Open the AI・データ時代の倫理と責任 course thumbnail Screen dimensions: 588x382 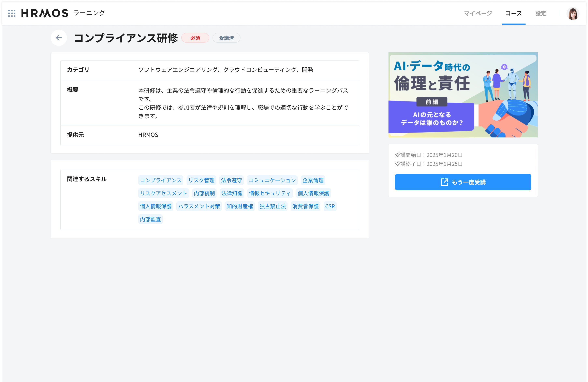pyautogui.click(x=463, y=95)
